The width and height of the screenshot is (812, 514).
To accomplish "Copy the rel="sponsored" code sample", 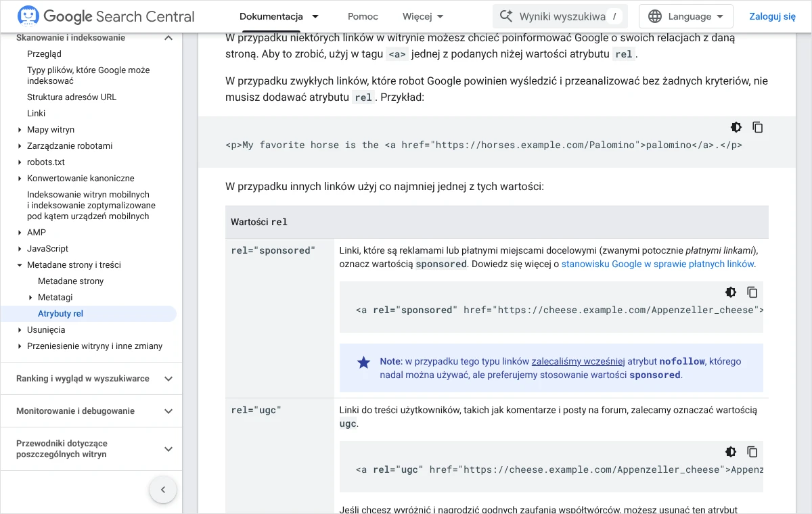I will click(752, 292).
